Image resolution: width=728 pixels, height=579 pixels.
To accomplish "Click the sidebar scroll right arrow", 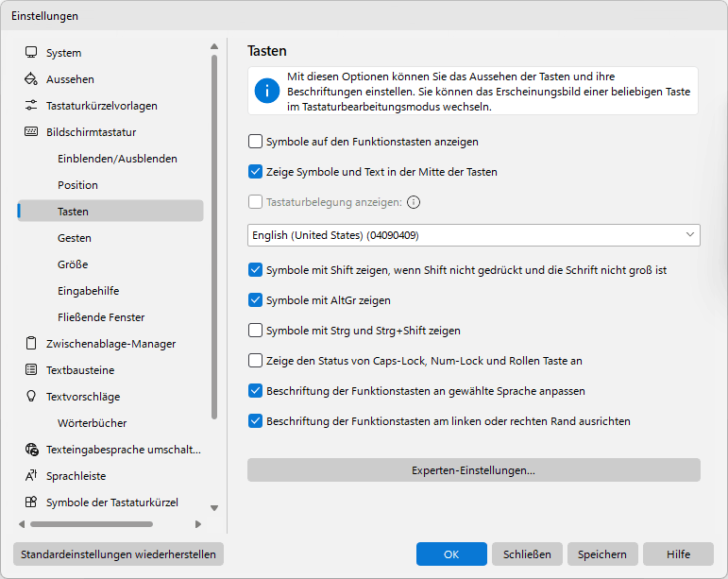I will click(x=198, y=524).
